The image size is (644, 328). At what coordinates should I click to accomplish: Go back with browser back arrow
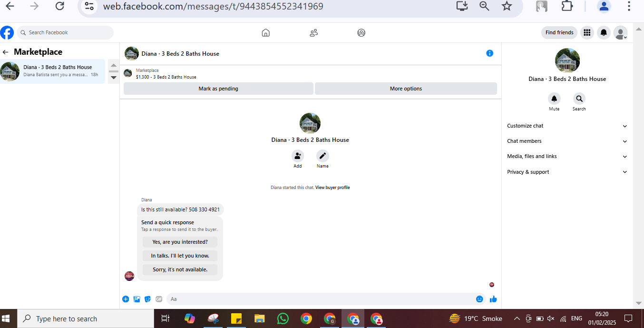(x=10, y=6)
